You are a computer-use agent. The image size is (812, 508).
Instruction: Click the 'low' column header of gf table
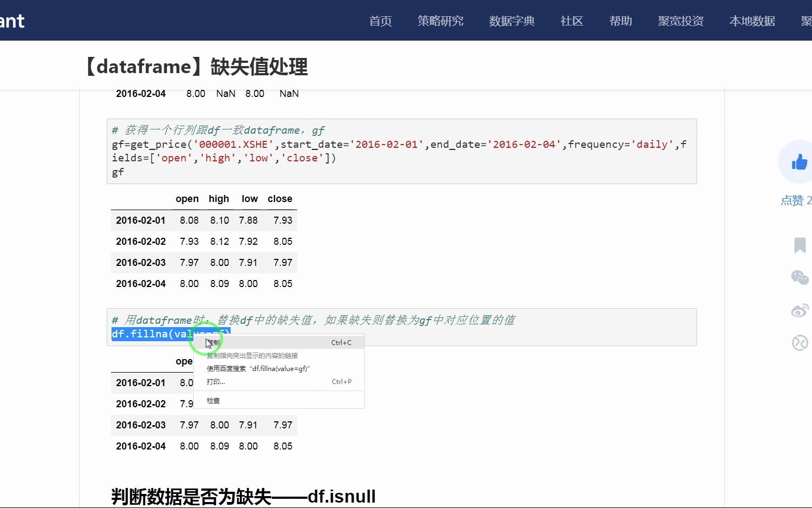[x=250, y=199]
